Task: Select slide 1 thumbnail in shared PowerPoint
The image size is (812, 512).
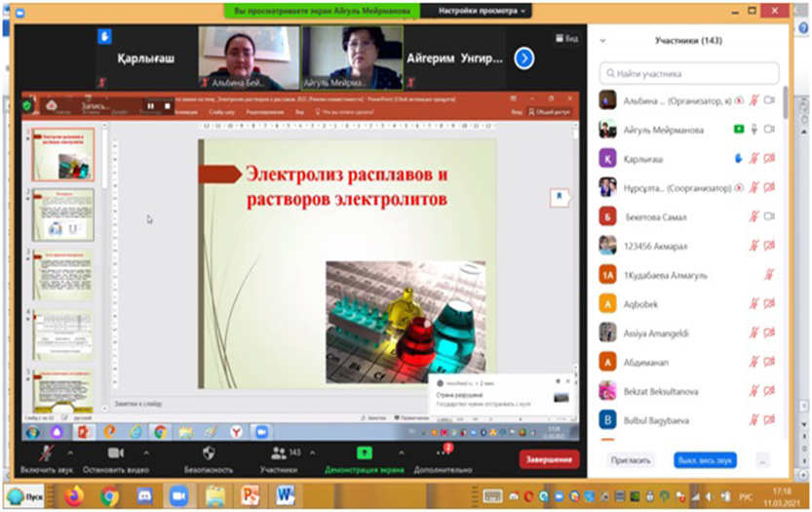Action: [63, 154]
